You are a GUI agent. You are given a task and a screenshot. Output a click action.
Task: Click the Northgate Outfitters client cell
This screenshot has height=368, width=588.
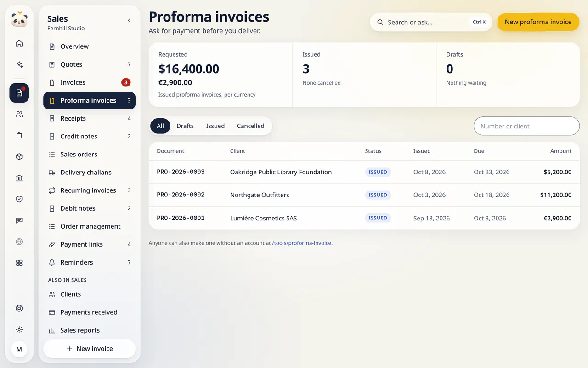pos(260,195)
